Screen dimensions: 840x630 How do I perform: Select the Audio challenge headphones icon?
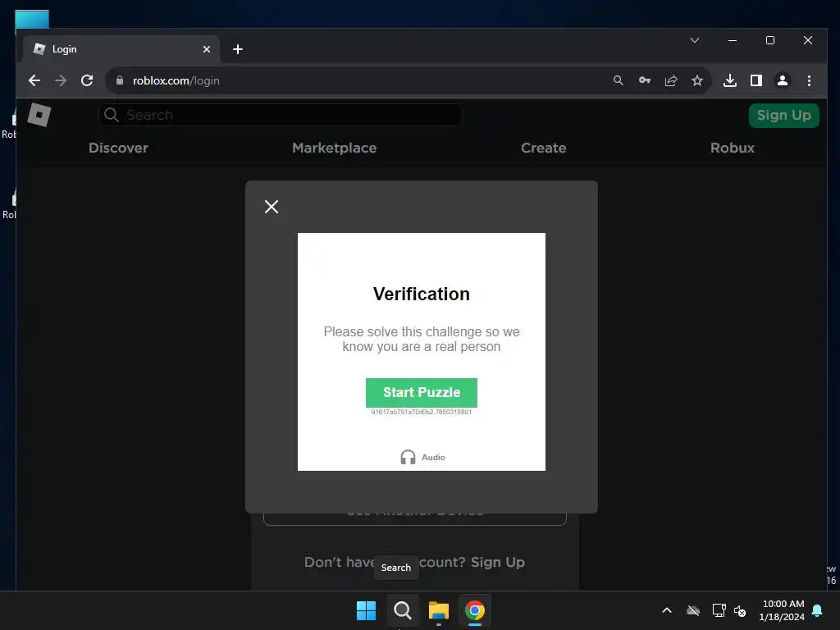pyautogui.click(x=408, y=457)
